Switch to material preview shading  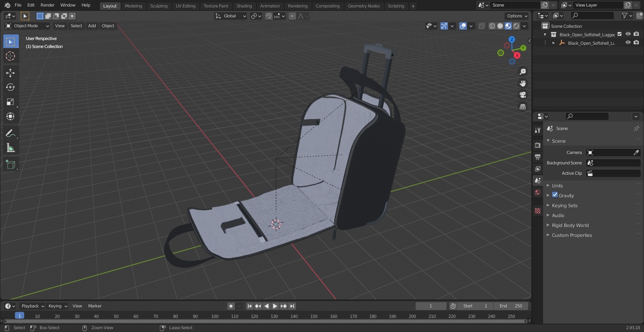(x=508, y=26)
